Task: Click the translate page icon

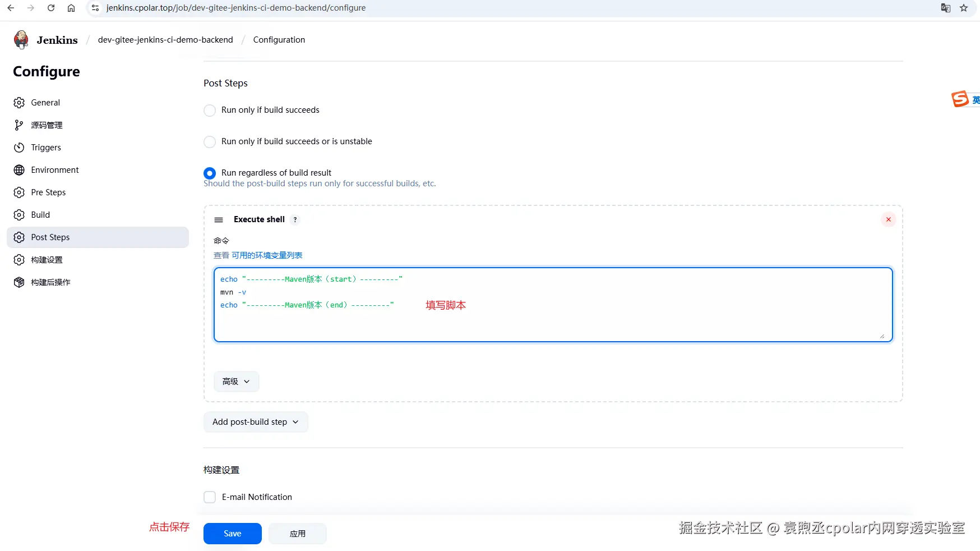Action: [946, 8]
